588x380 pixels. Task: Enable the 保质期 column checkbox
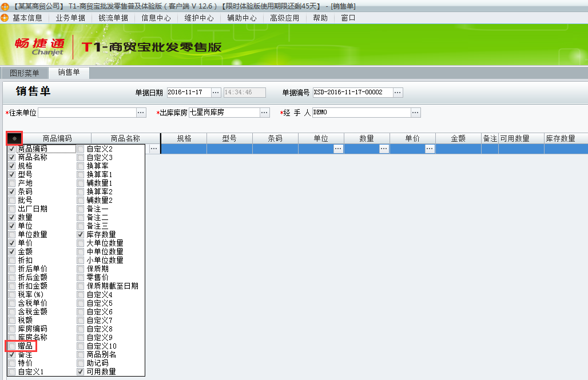[x=80, y=269]
